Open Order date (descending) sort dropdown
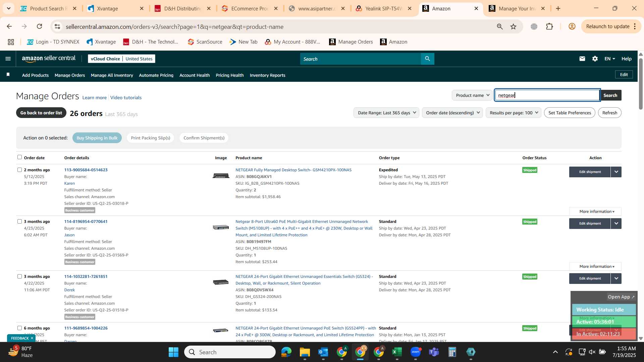644x362 pixels. point(452,113)
